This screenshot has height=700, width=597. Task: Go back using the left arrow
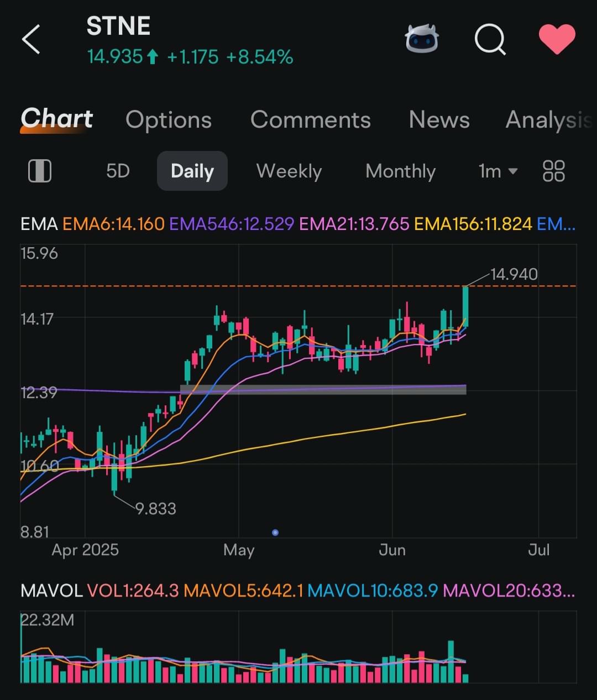pyautogui.click(x=31, y=40)
